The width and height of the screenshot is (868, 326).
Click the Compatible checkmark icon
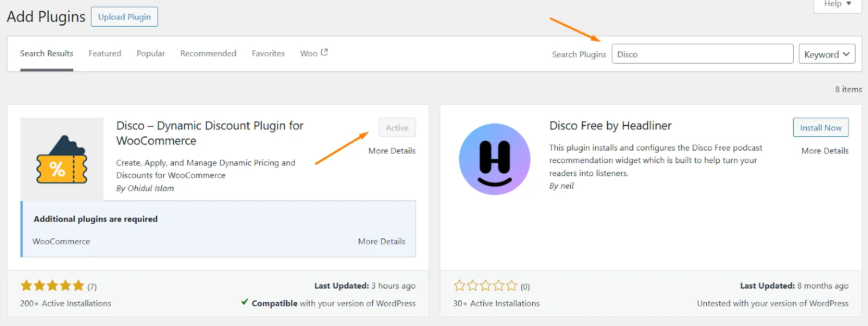[245, 302]
